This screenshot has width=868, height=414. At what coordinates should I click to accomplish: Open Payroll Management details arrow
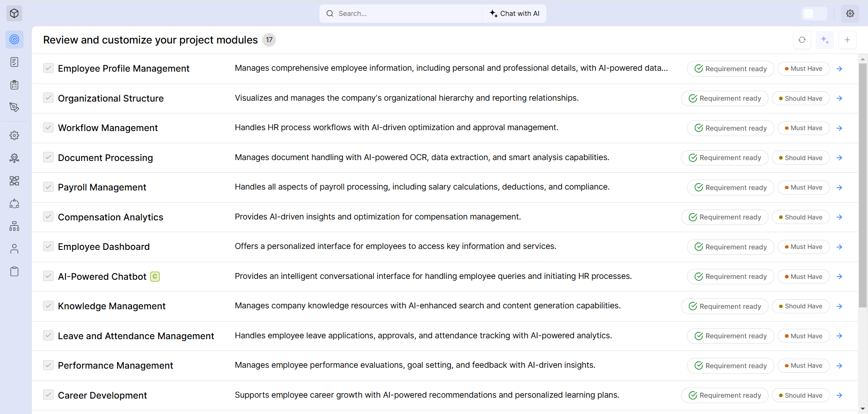[839, 188]
